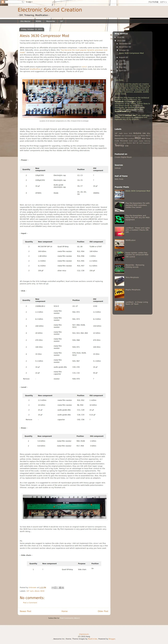Image resolution: width=168 pixels, height=644 pixels.
Task: Click ブログを作成 in navbar
Action: click(153, 2)
